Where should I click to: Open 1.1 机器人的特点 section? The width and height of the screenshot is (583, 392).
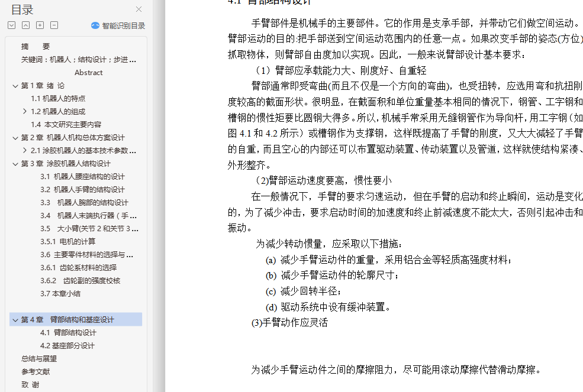pyautogui.click(x=58, y=99)
